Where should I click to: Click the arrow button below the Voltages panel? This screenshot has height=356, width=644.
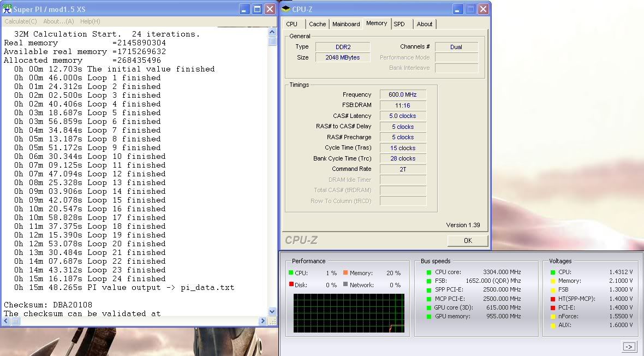(x=629, y=347)
